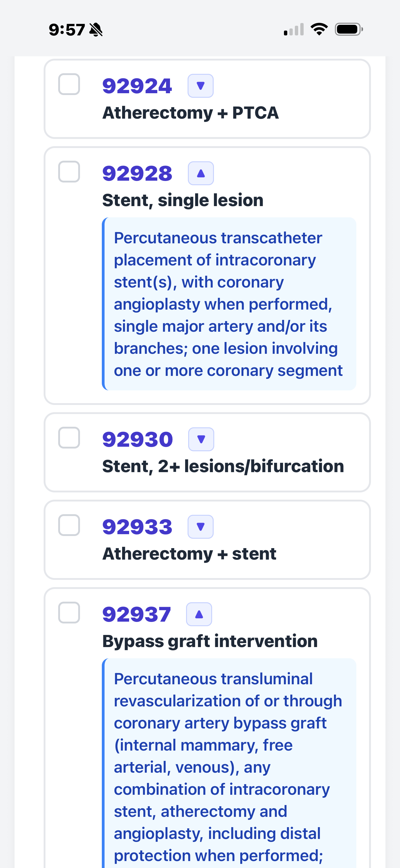Collapse the 92928 description arrow
Screen dimensions: 400x868
pos(201,173)
